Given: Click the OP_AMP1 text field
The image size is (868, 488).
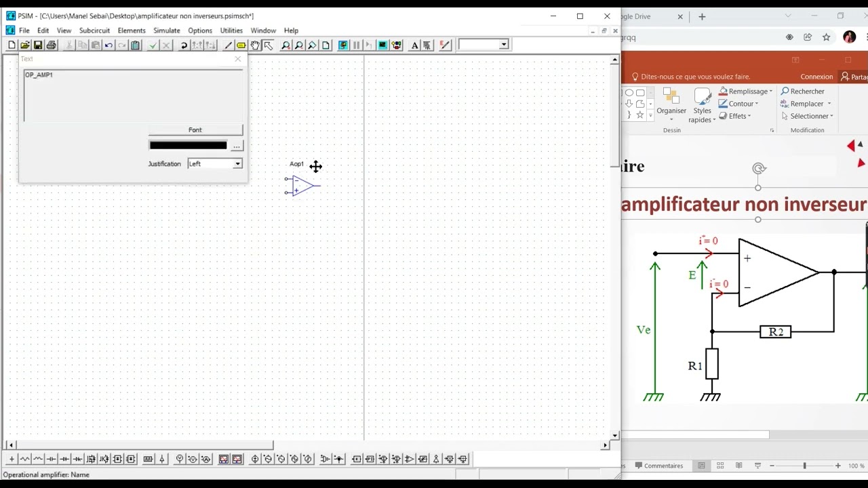Looking at the screenshot, I should [x=133, y=96].
